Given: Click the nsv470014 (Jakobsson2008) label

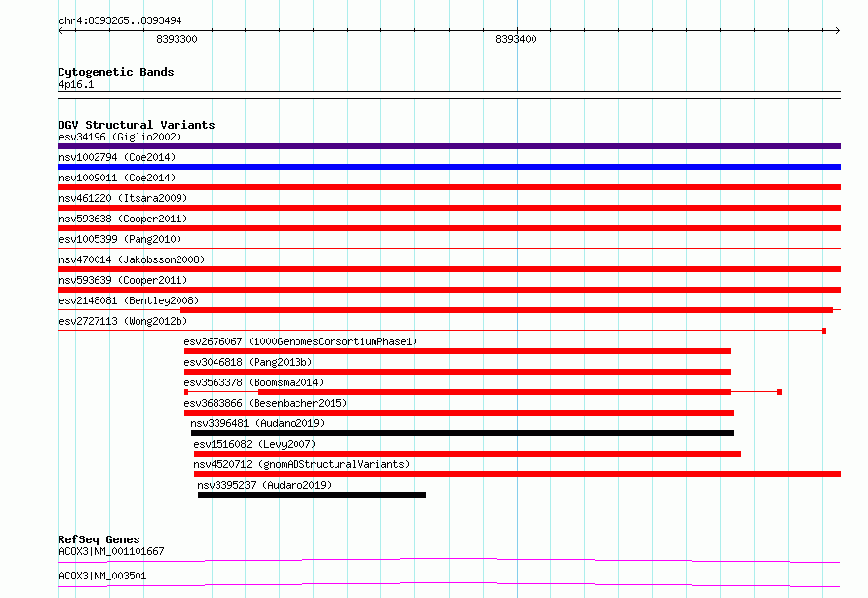Looking at the screenshot, I should (132, 259).
